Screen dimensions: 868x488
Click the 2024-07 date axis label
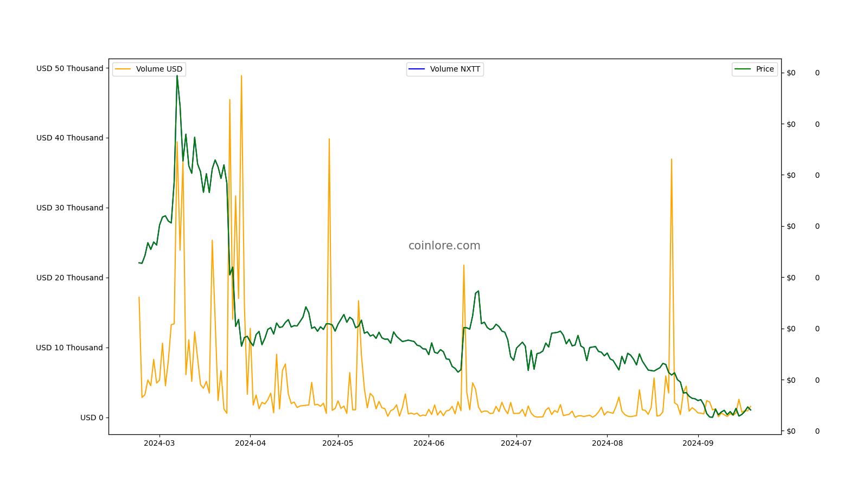click(516, 443)
